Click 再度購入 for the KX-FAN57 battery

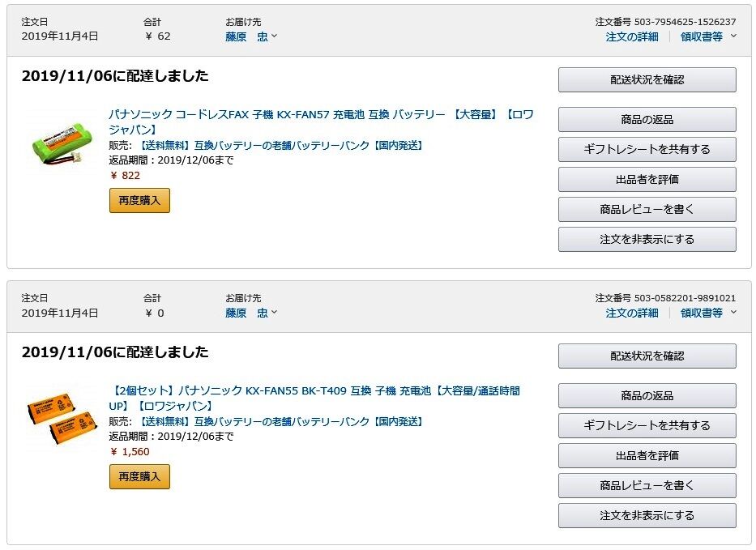tap(139, 200)
